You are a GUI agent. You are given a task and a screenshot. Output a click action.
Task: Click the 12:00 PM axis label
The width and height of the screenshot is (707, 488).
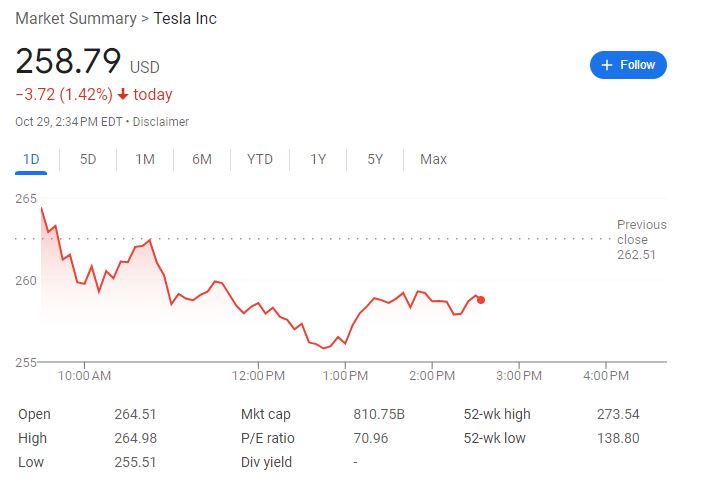coord(258,376)
